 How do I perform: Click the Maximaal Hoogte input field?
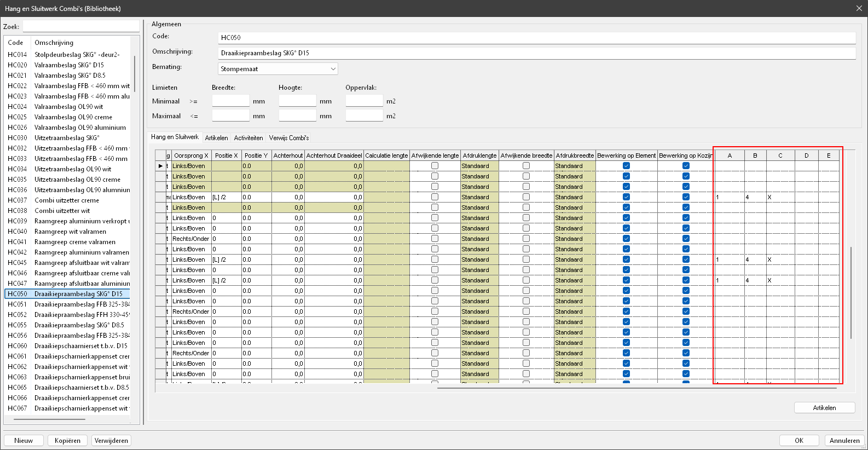click(x=297, y=116)
